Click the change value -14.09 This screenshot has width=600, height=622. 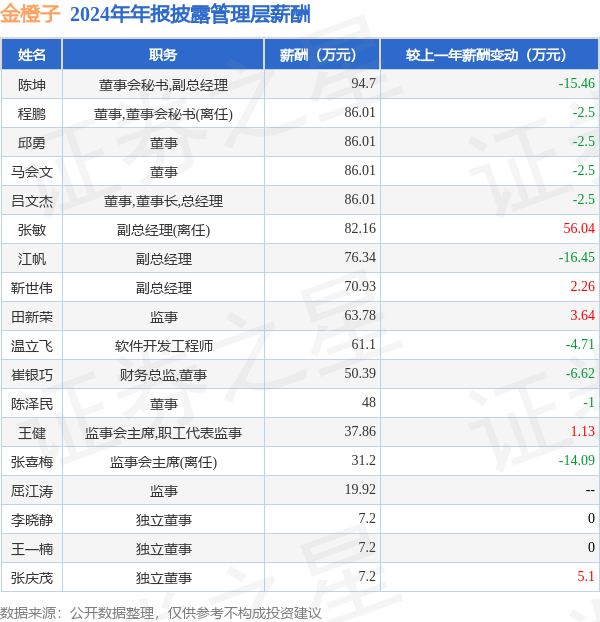577,460
